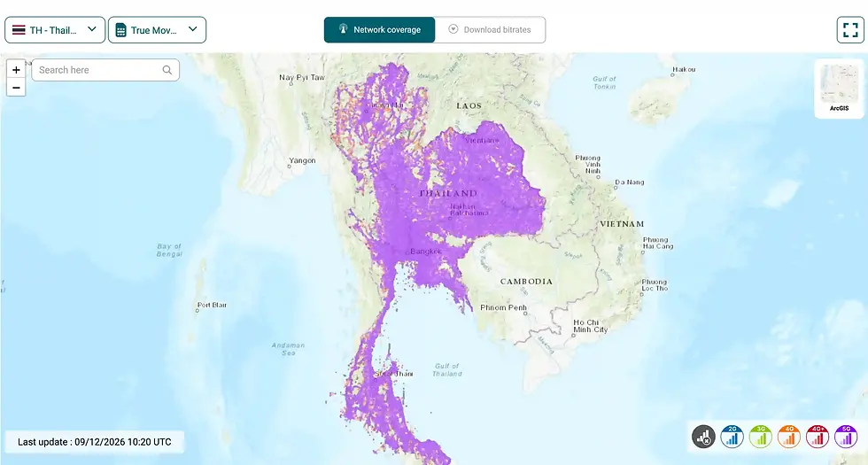Click the Ho Chi Minh City label

pos(591,326)
